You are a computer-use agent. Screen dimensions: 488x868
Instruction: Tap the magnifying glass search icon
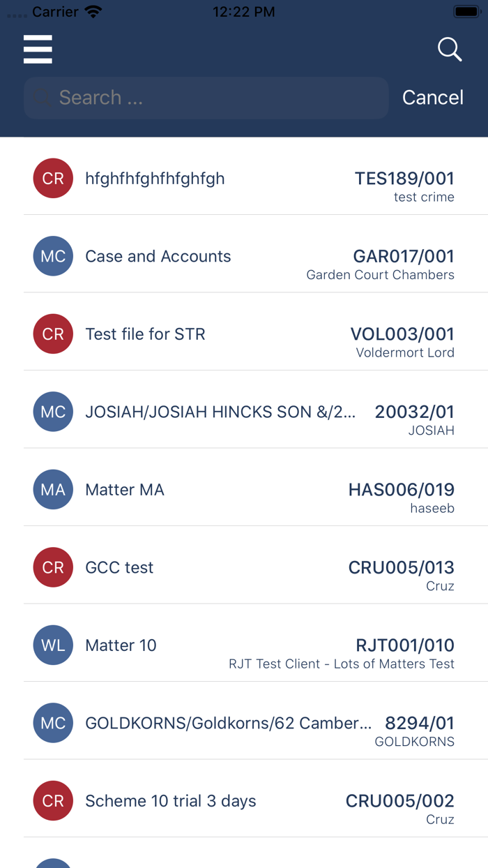click(x=450, y=50)
